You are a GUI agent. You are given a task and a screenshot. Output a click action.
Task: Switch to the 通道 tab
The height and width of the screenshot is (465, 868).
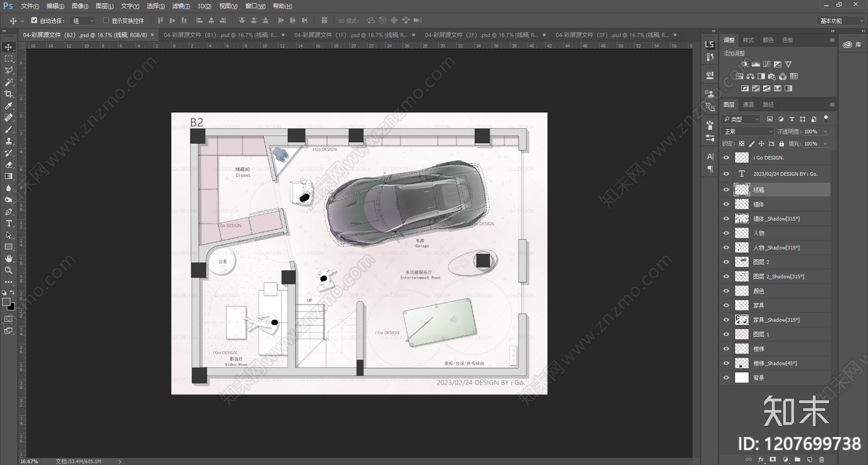(748, 105)
